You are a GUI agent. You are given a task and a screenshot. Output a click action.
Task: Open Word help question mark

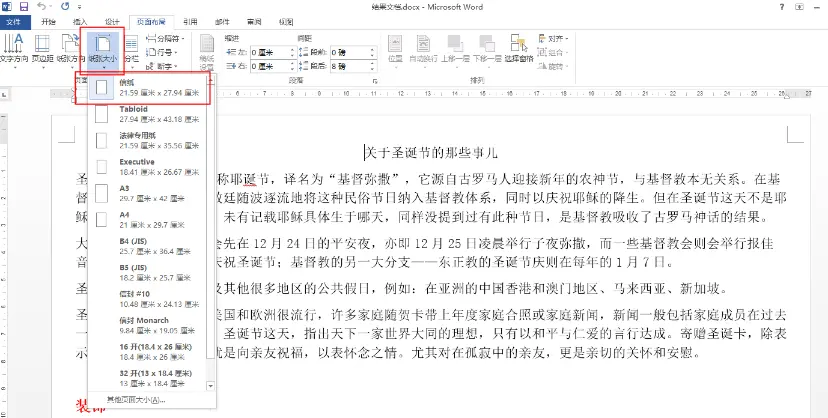782,7
